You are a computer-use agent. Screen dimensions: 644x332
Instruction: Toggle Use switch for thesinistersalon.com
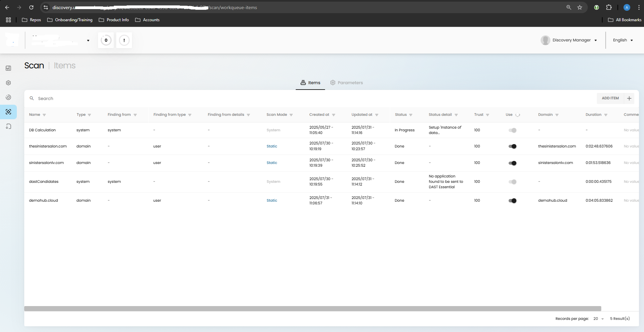(512, 146)
